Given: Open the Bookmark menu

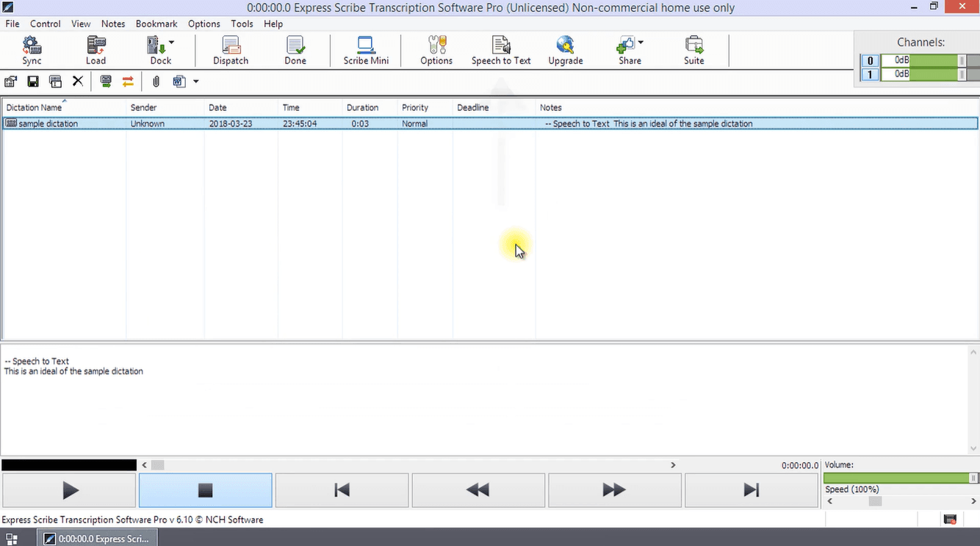Looking at the screenshot, I should point(156,24).
